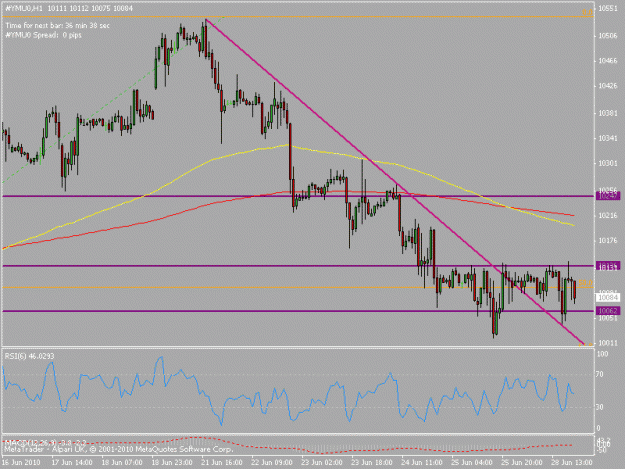Click the 10011 price axis label

pos(608,343)
